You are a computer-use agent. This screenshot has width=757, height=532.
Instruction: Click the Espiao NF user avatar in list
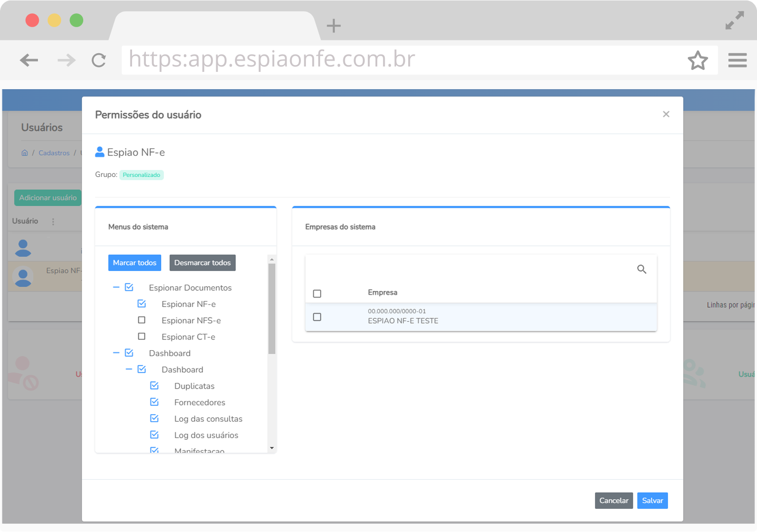pos(23,277)
